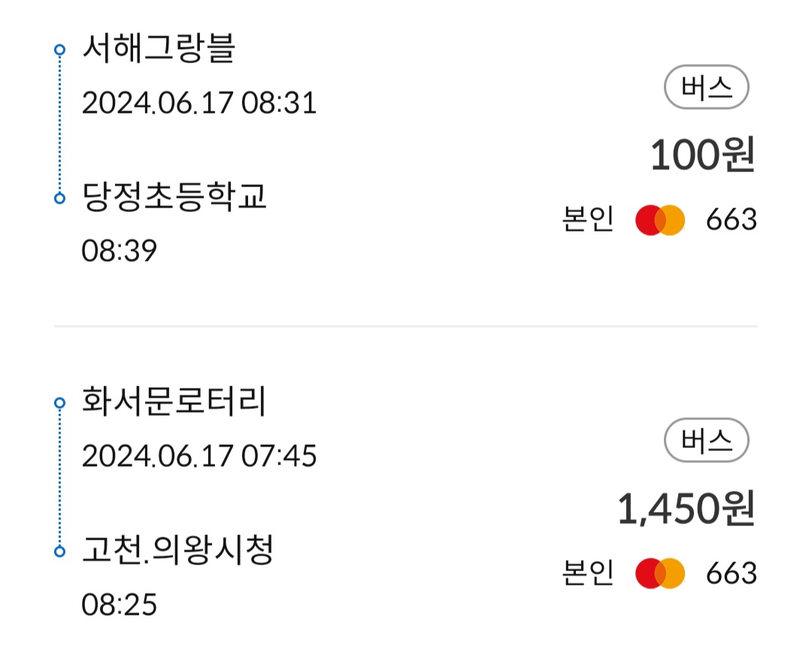Open the 화서문로터리 departure stop
This screenshot has width=812, height=656.
click(x=174, y=404)
